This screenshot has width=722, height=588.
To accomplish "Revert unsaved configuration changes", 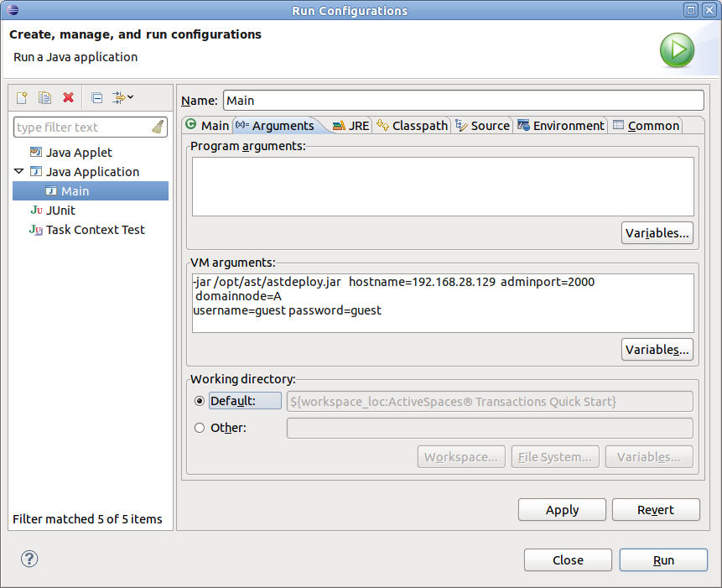I will (657, 509).
